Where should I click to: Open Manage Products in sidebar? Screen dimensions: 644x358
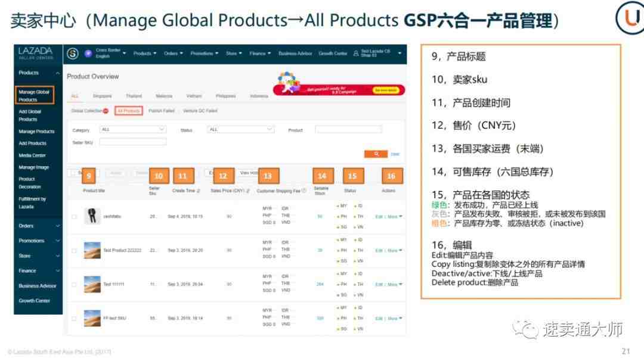[x=36, y=131]
